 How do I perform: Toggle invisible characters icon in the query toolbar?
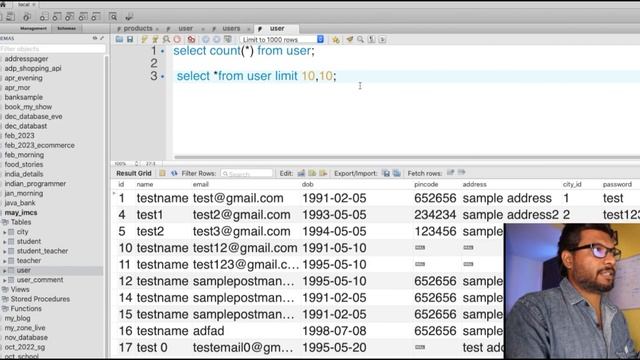point(371,39)
